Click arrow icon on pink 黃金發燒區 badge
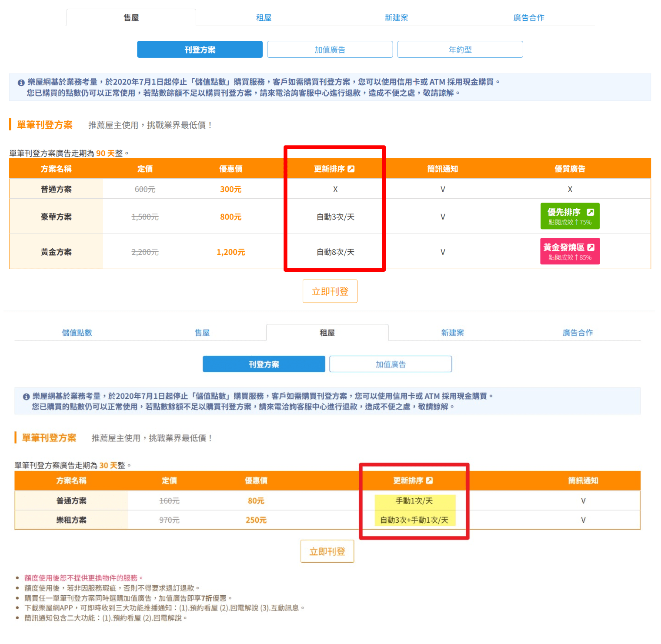Image resolution: width=661 pixels, height=644 pixels. click(x=591, y=247)
